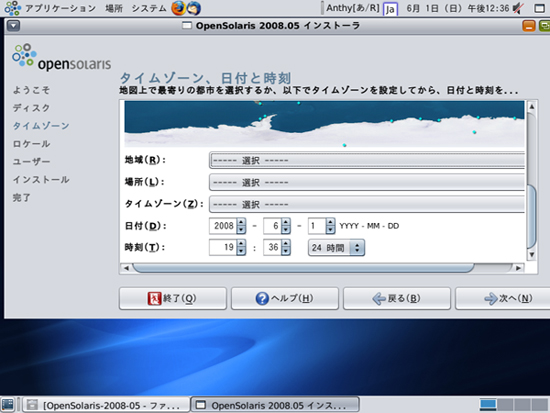Decrease the year value with down arrow
Viewport: 550px width, 413px height.
(241, 230)
